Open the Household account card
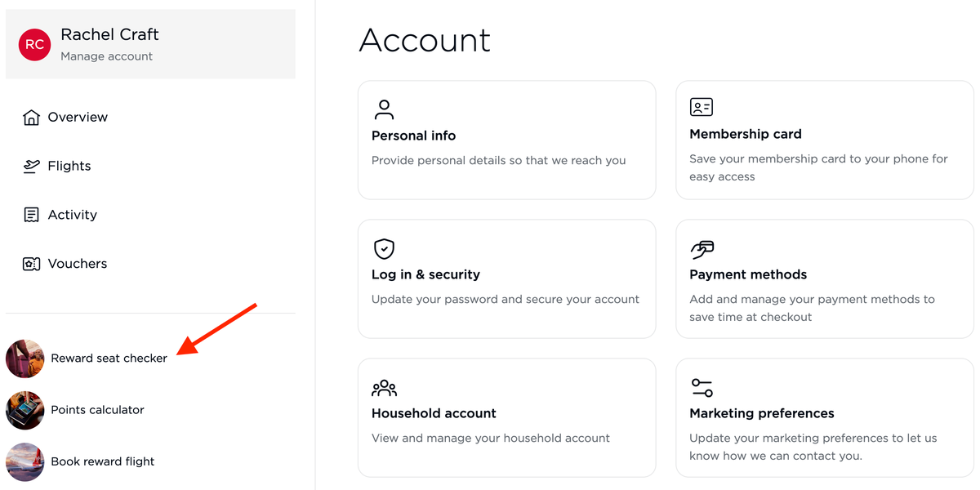The width and height of the screenshot is (980, 490). point(506,417)
